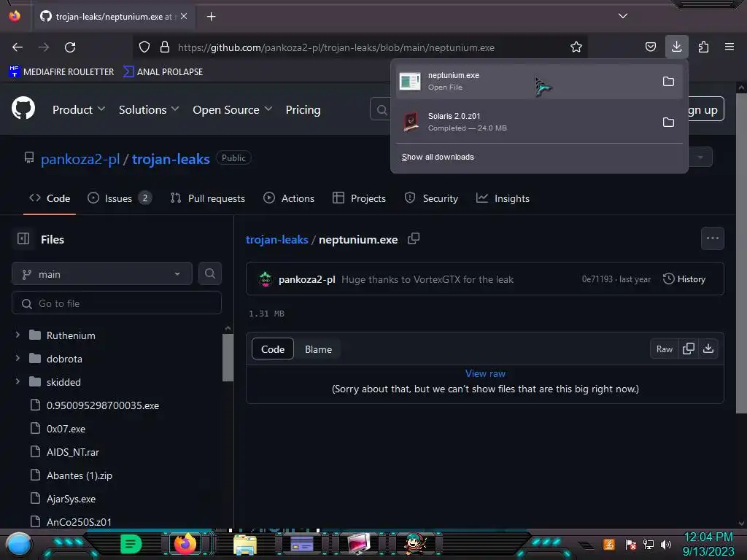This screenshot has width=747, height=560.
Task: Open the main branch dropdown
Action: (102, 274)
